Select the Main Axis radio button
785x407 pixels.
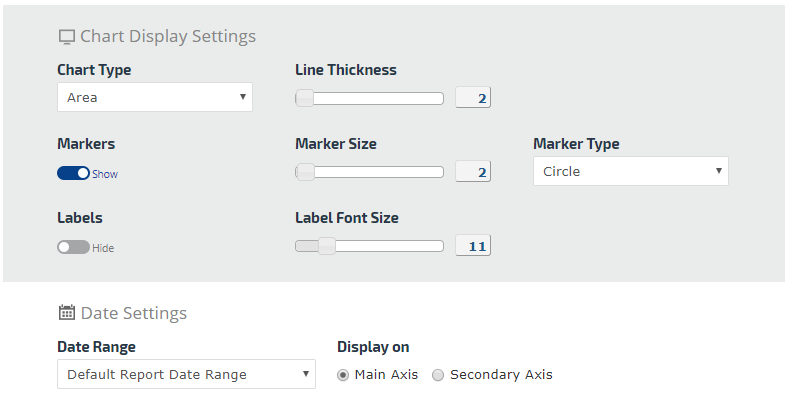[343, 375]
